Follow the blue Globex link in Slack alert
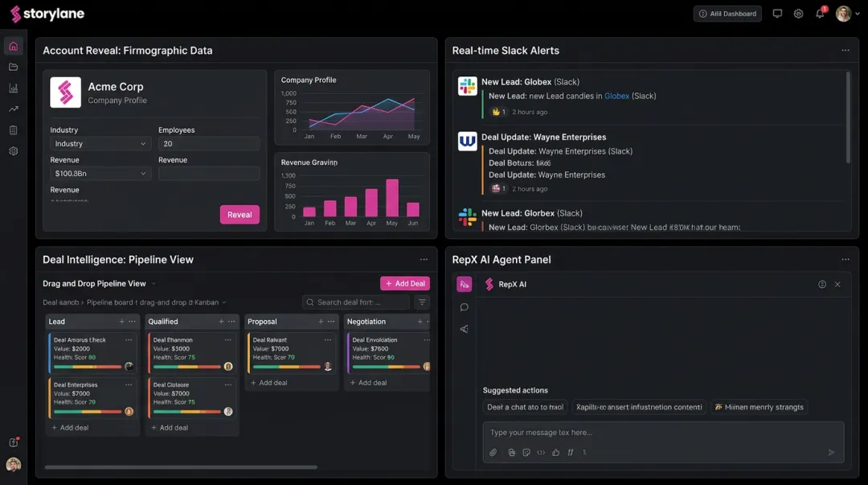The height and width of the screenshot is (485, 868). (x=616, y=96)
